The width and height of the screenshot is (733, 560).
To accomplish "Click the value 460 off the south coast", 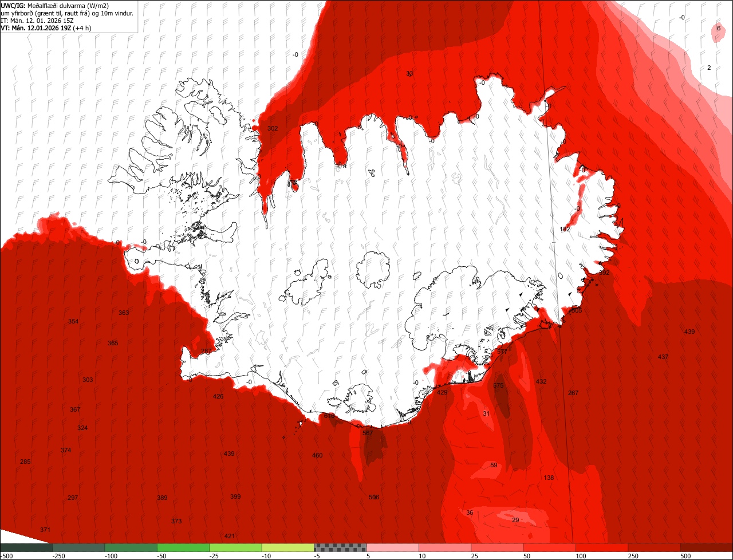I will [317, 455].
